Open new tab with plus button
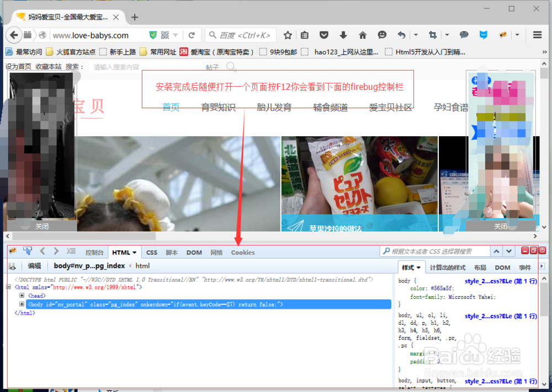The image size is (552, 392). pyautogui.click(x=135, y=17)
